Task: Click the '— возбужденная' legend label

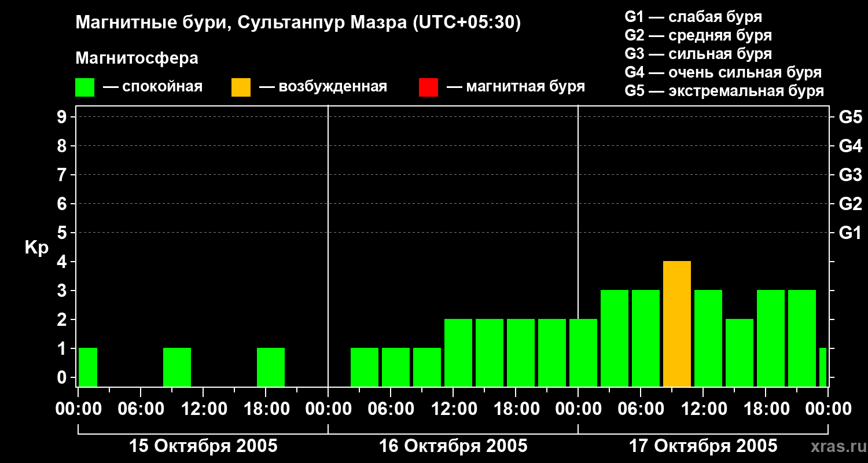Action: tap(323, 87)
